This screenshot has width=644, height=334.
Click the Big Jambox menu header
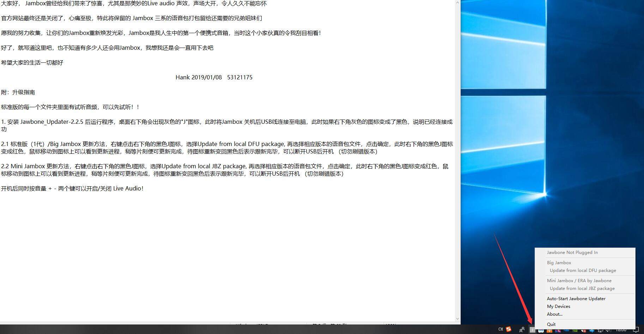pos(559,263)
